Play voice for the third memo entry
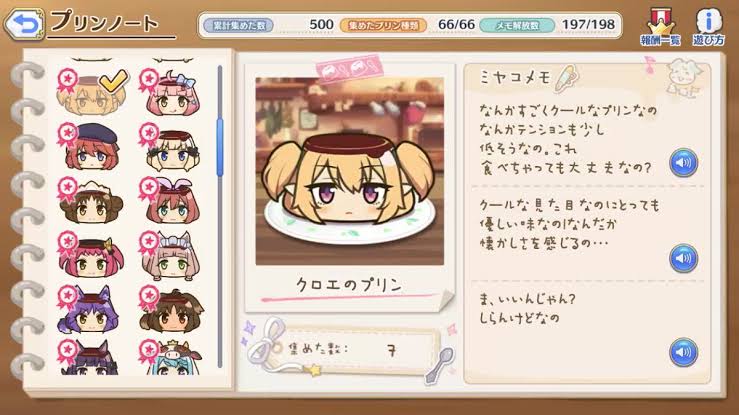The image size is (739, 415). [683, 352]
